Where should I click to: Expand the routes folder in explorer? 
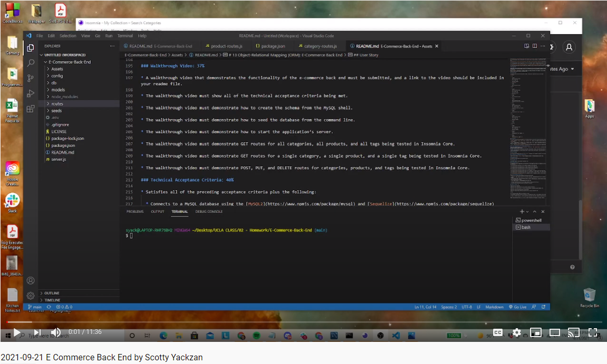point(57,104)
